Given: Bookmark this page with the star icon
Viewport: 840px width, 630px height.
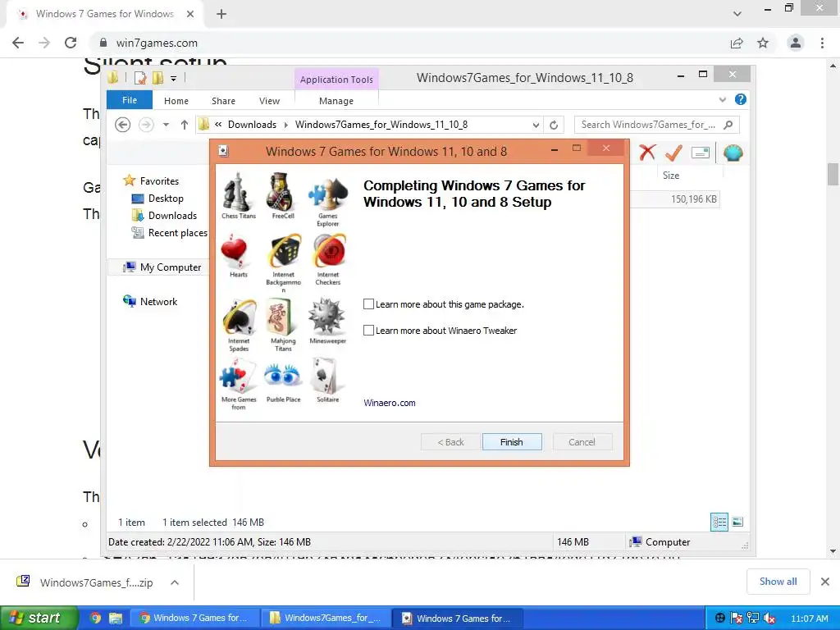Looking at the screenshot, I should pyautogui.click(x=763, y=43).
